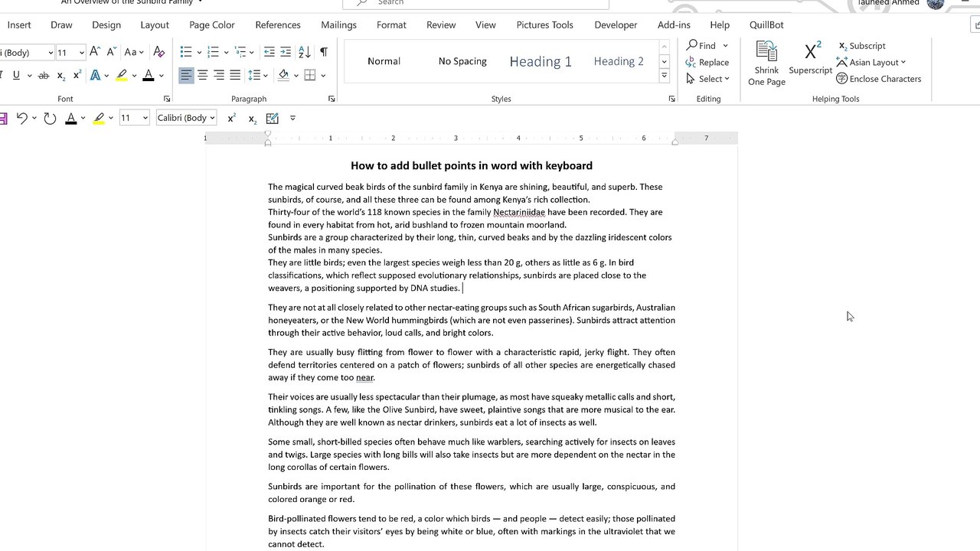This screenshot has height=551, width=980.
Task: Open the Select dropdown in Editing
Action: (x=707, y=79)
